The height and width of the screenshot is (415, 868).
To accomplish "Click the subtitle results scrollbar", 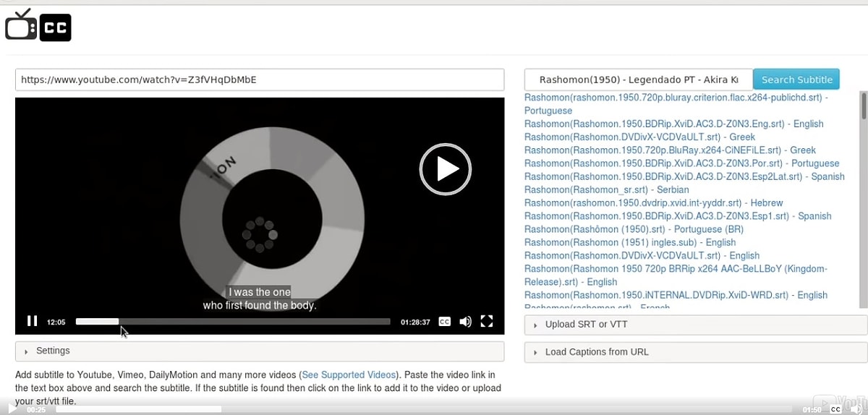I will (862, 106).
